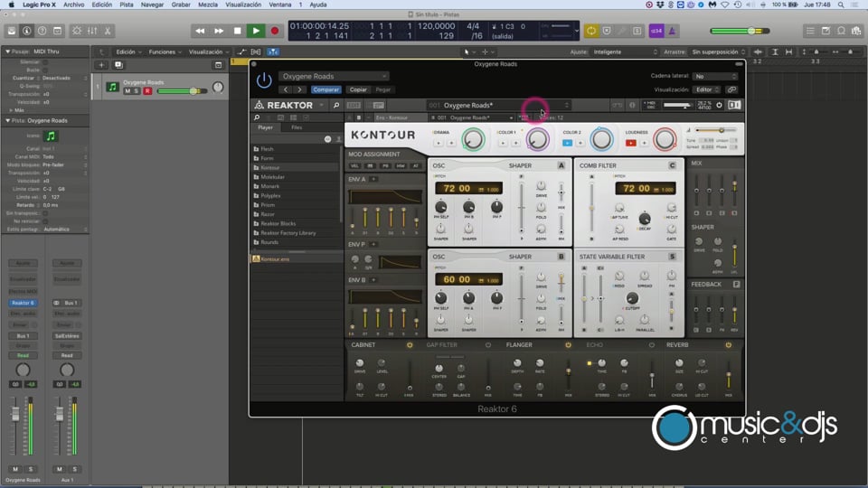Solo the Oxygene Roads track

click(137, 90)
